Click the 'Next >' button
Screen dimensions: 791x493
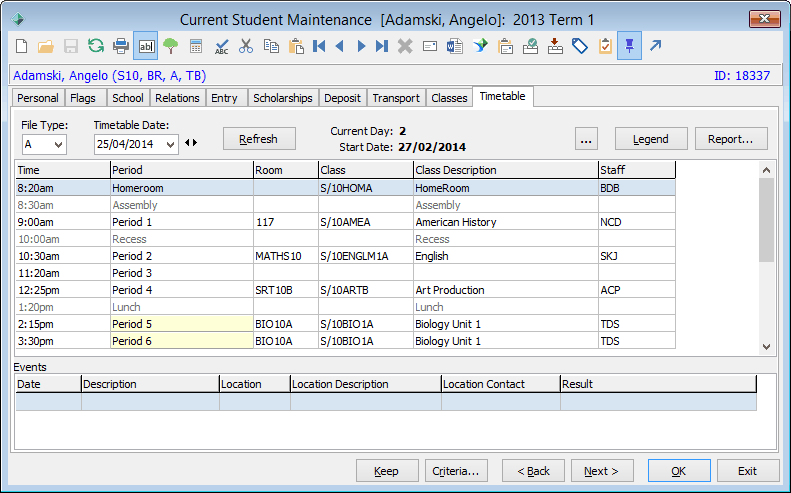click(602, 471)
